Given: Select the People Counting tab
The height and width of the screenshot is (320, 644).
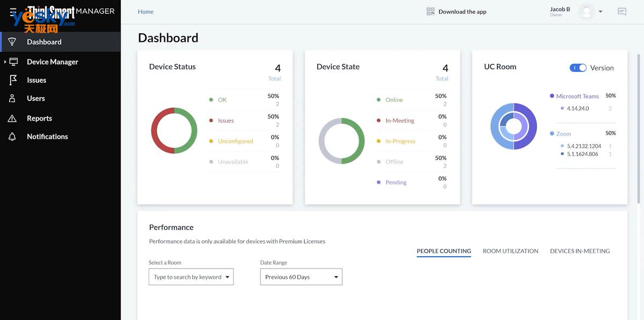Looking at the screenshot, I should (x=444, y=251).
